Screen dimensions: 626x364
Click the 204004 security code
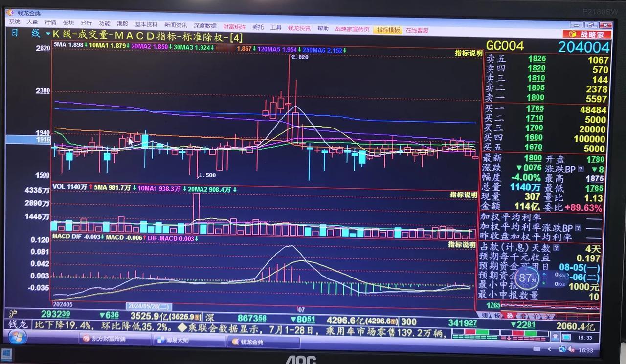tap(584, 47)
